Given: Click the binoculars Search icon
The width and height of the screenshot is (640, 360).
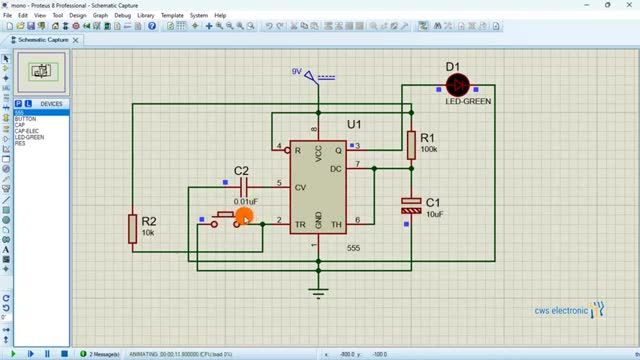Looking at the screenshot, I should click(438, 26).
